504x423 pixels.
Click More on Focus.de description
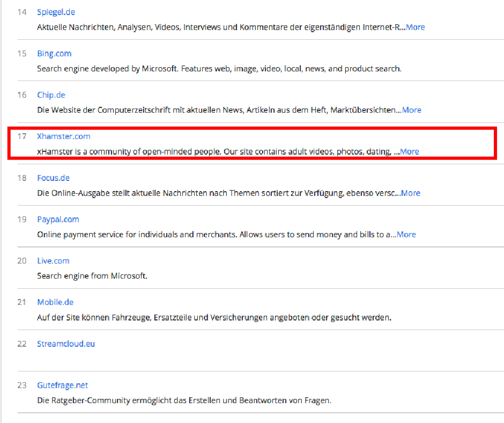pos(411,193)
